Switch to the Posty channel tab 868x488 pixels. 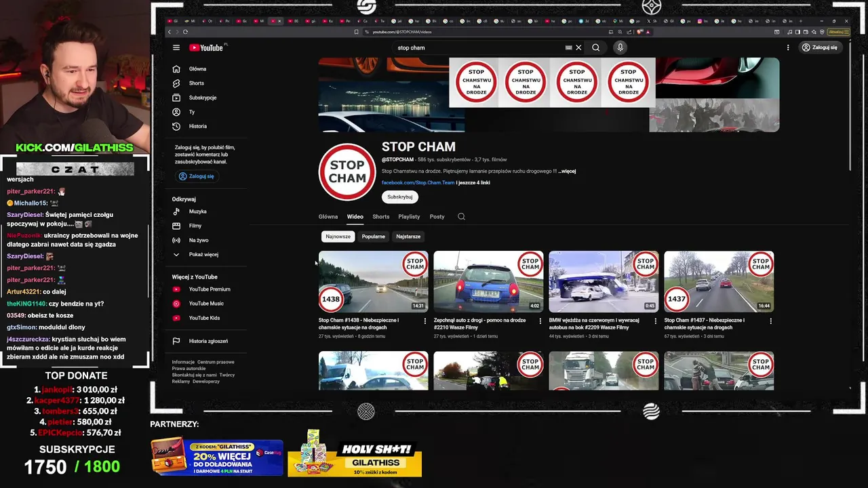tap(437, 217)
